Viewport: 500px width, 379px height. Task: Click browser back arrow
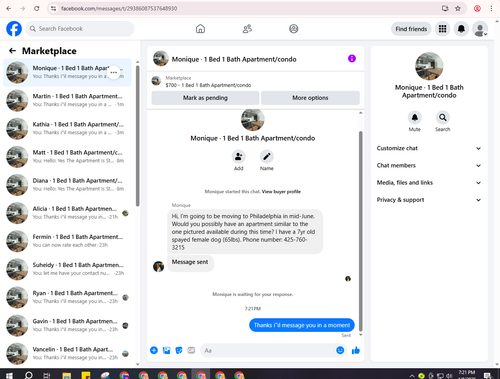(9, 8)
